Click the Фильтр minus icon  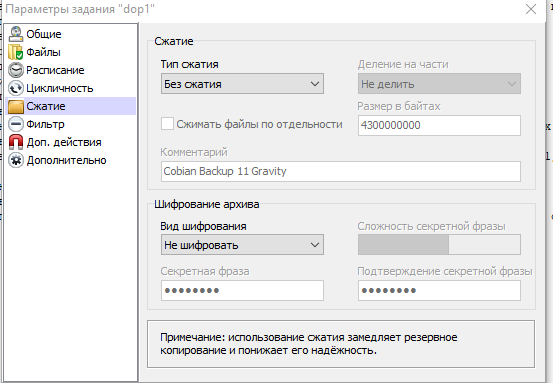pos(16,124)
